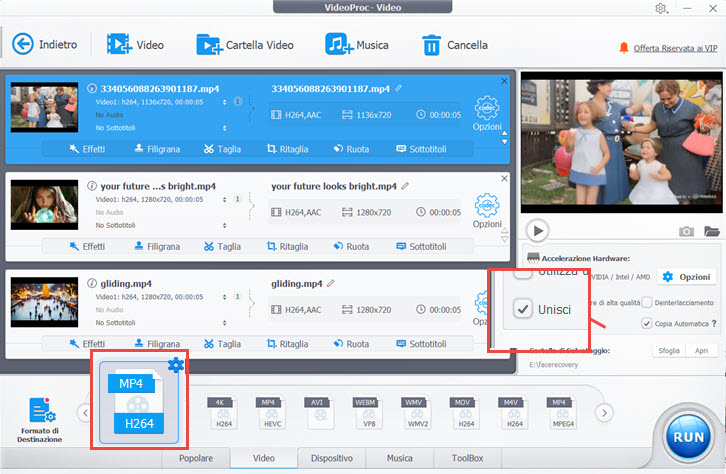Remove your future looks bright.mp4 from list
The image size is (726, 474).
504,178
